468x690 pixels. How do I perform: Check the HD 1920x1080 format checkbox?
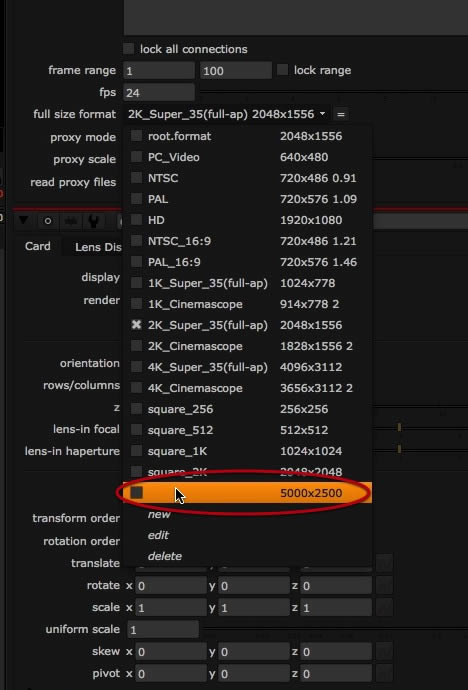tap(137, 220)
